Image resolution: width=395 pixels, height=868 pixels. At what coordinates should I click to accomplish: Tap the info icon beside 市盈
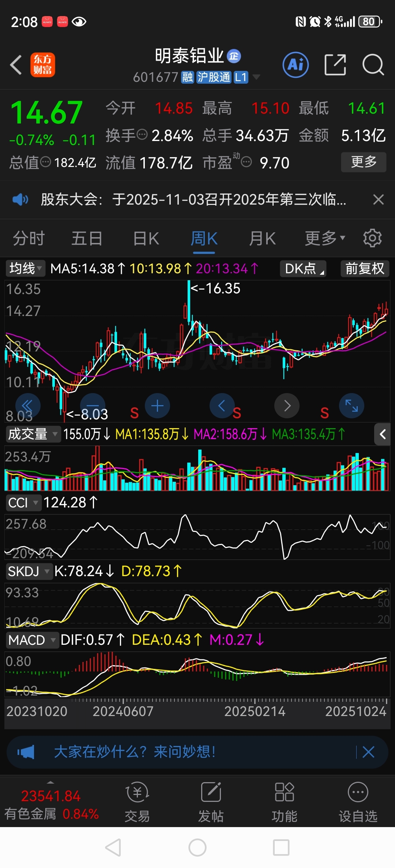click(247, 161)
